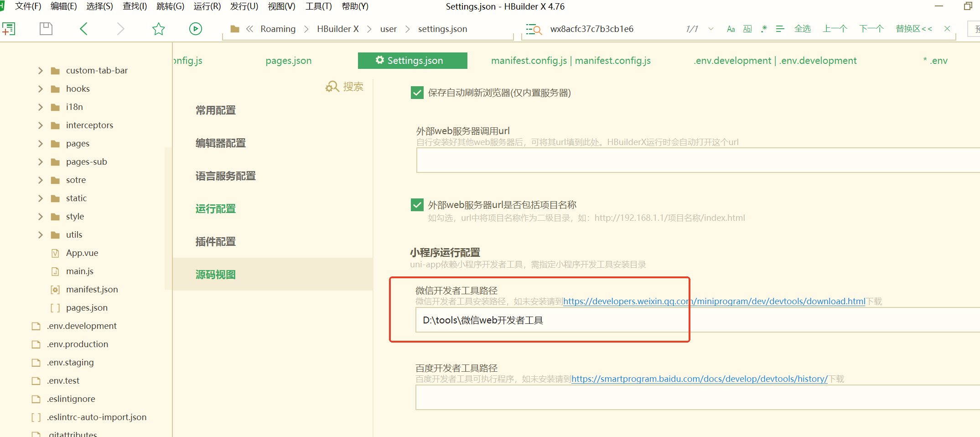
Task: Click the hooks folder icon
Action: click(x=55, y=89)
